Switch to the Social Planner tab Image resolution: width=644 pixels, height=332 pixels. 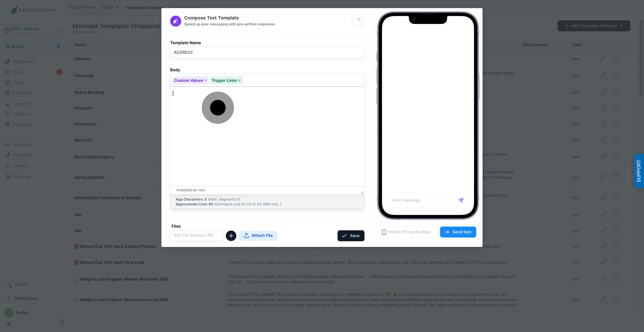point(82,7)
